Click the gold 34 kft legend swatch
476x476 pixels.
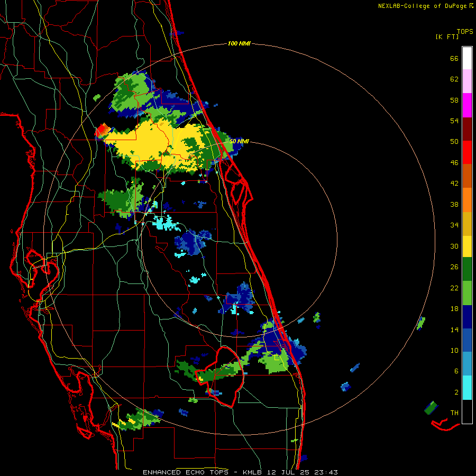[x=467, y=224]
